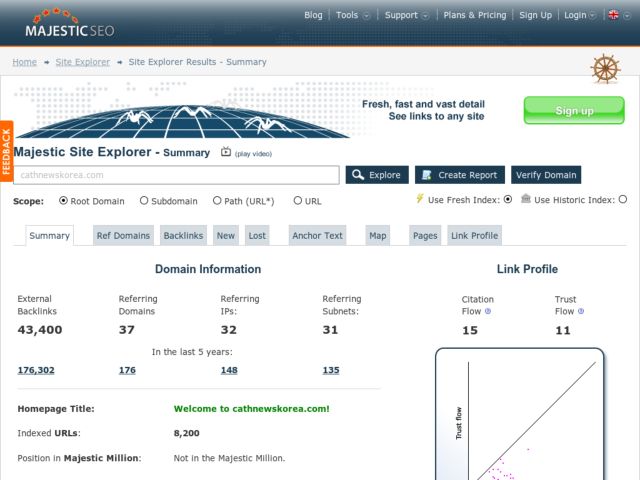Open the ship wheel icon near breadcrumbs
Screen dimensions: 640x480
click(605, 68)
